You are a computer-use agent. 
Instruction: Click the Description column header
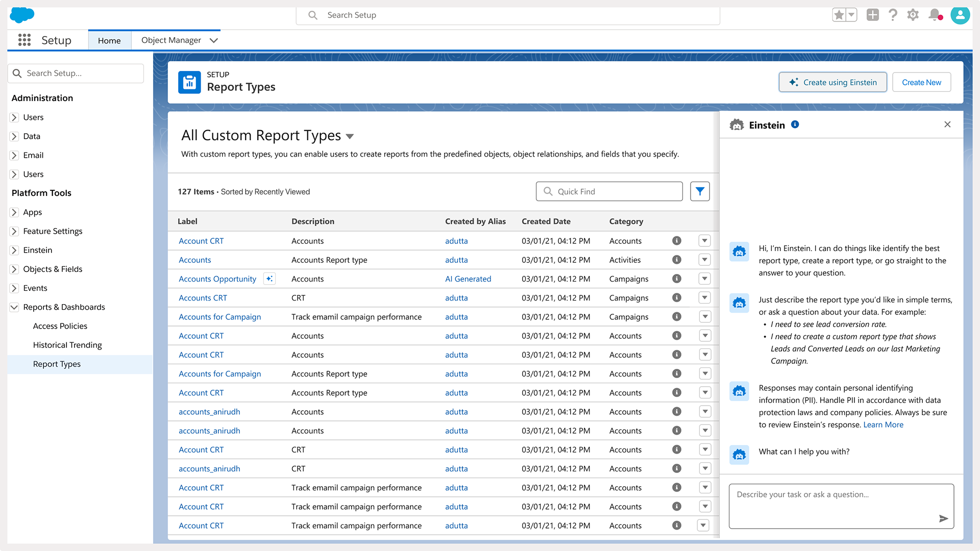(313, 221)
